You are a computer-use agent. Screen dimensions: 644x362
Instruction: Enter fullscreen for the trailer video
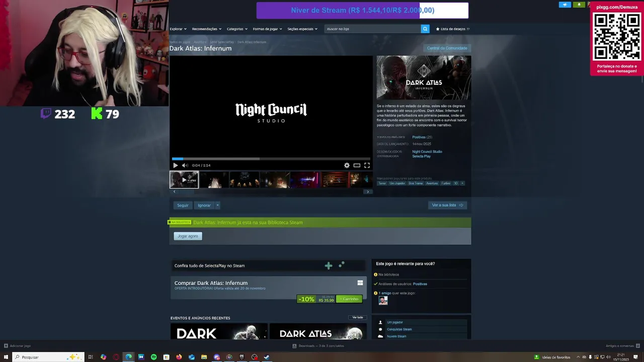367,165
